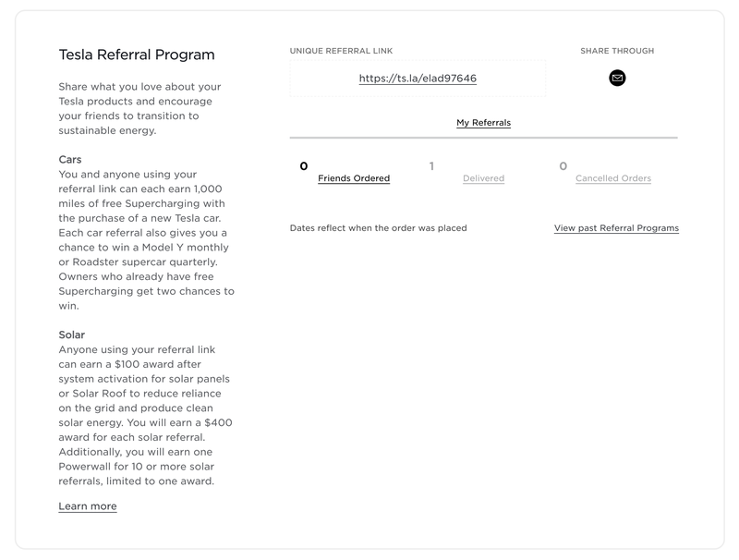This screenshot has width=739, height=560.
Task: Select the Cars section heading
Action: 70,159
